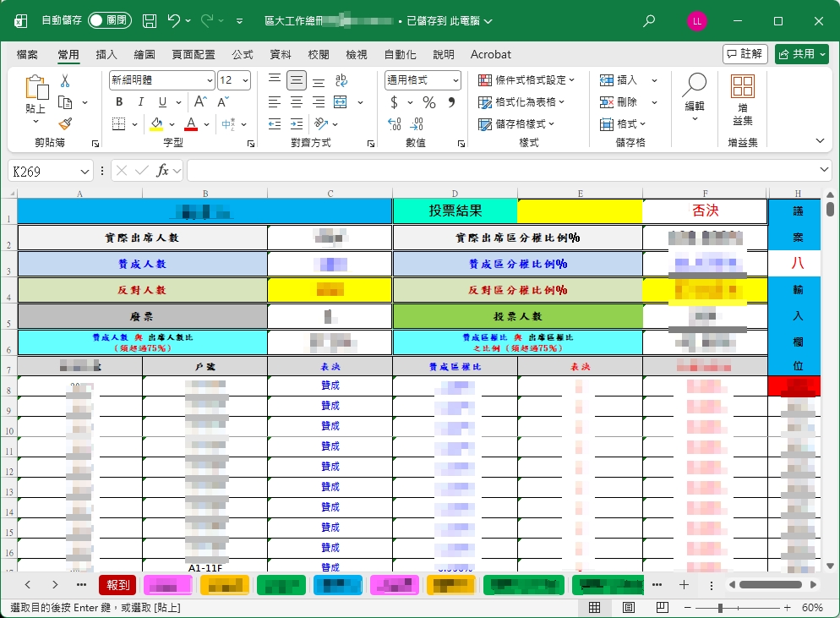The height and width of the screenshot is (618, 840).
Task: Click the yellow fill color swatch
Action: coord(156,124)
